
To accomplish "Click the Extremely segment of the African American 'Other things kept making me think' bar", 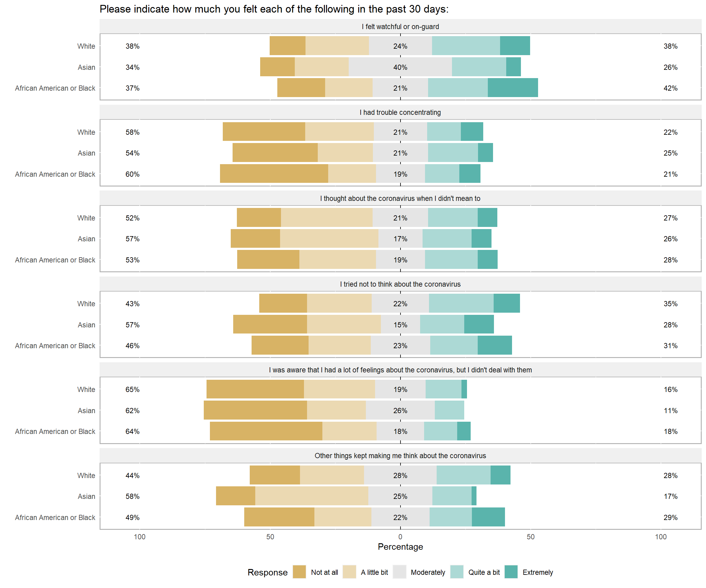I will click(x=488, y=517).
